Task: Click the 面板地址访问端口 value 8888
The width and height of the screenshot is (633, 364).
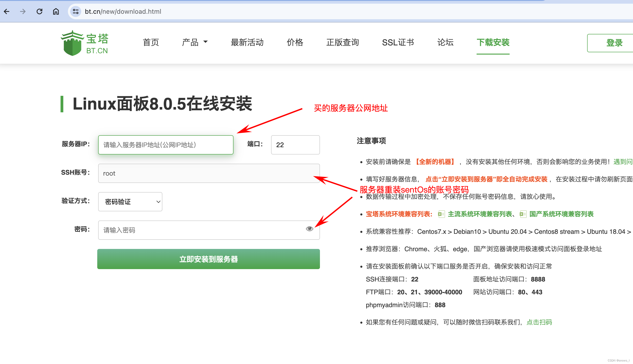Action: tap(538, 279)
